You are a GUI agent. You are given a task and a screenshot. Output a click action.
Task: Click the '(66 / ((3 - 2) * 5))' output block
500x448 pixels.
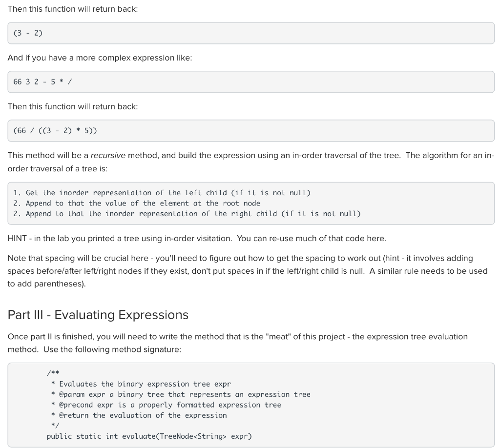tap(251, 131)
